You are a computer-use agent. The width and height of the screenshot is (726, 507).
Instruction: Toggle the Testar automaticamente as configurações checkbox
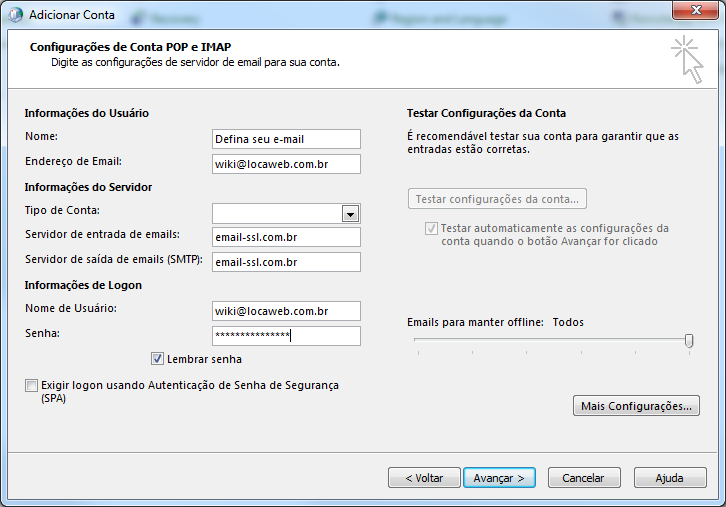click(431, 228)
